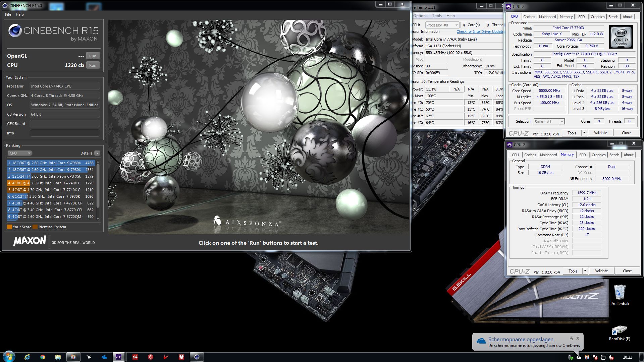Click wrench settings icon in OneDrive notification

[571, 338]
